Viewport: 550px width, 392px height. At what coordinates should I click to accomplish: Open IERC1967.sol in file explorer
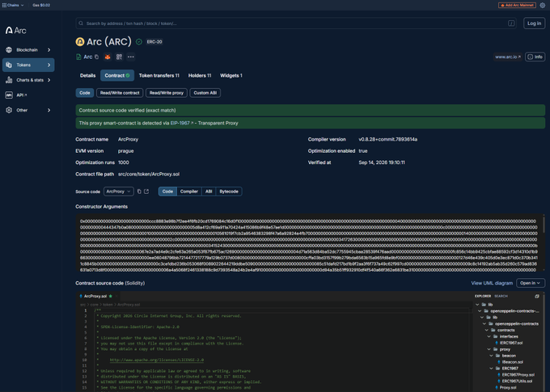509,343
